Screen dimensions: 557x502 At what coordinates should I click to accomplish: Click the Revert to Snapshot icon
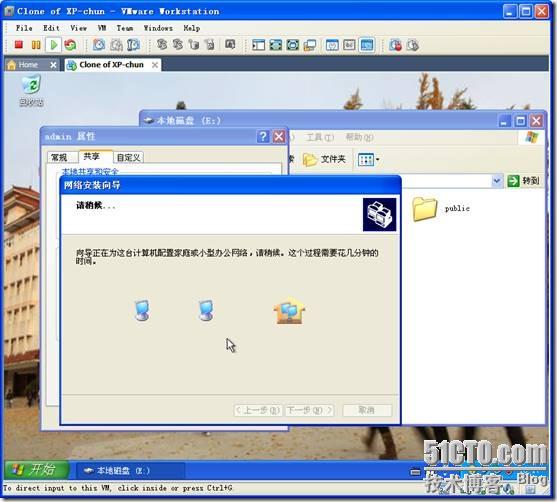tap(116, 45)
